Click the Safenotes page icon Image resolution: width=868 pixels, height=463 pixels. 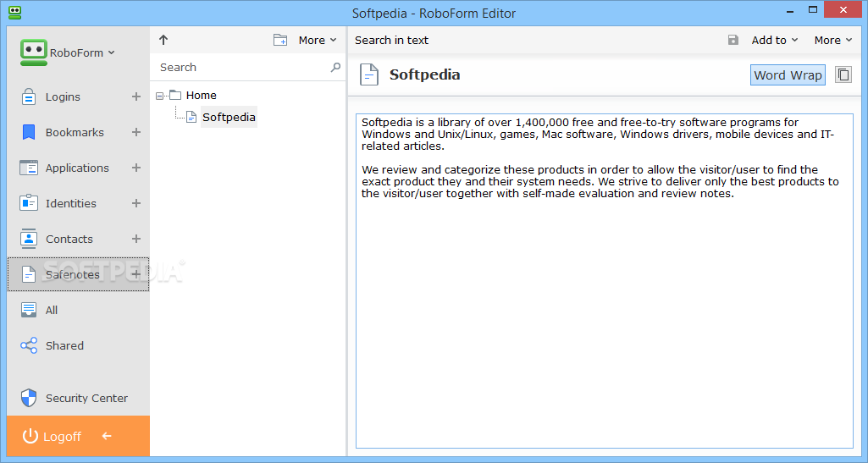pos(28,274)
